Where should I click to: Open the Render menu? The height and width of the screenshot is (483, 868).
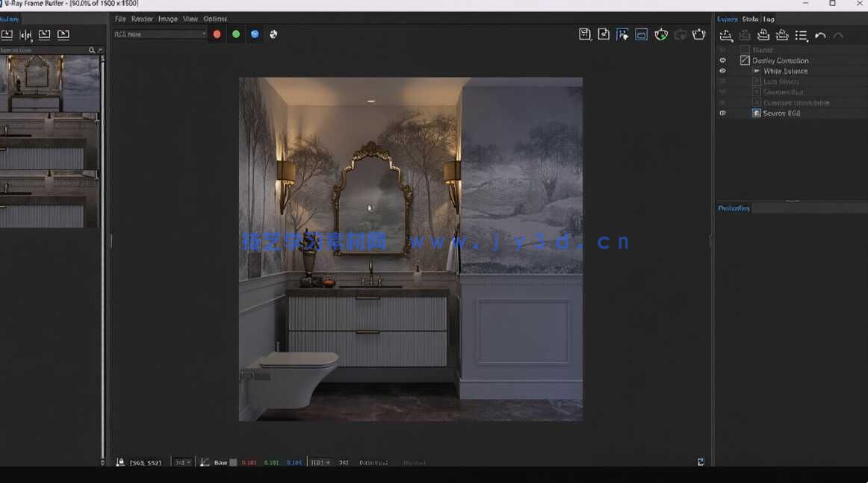[141, 19]
